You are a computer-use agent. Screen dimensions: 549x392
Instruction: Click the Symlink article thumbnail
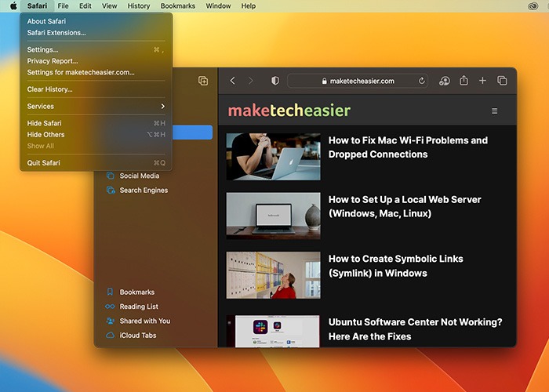[x=273, y=275]
